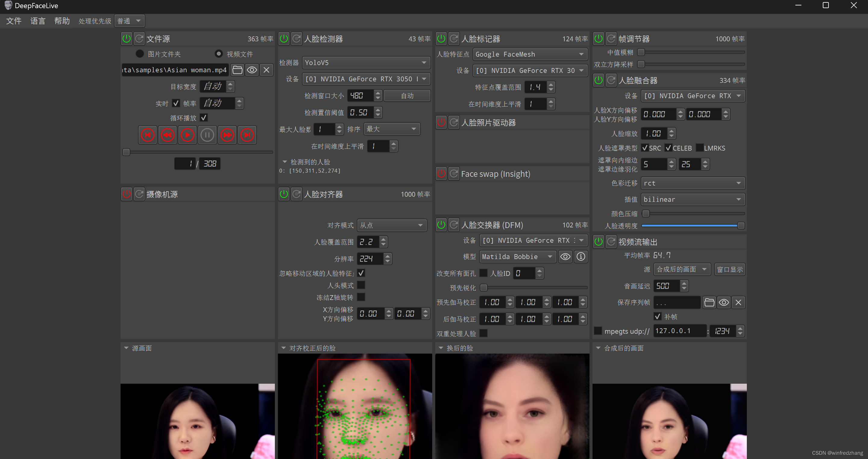Screen dimensions: 868x459
Task: Select the 图片文件夹 radio button
Action: (140, 54)
